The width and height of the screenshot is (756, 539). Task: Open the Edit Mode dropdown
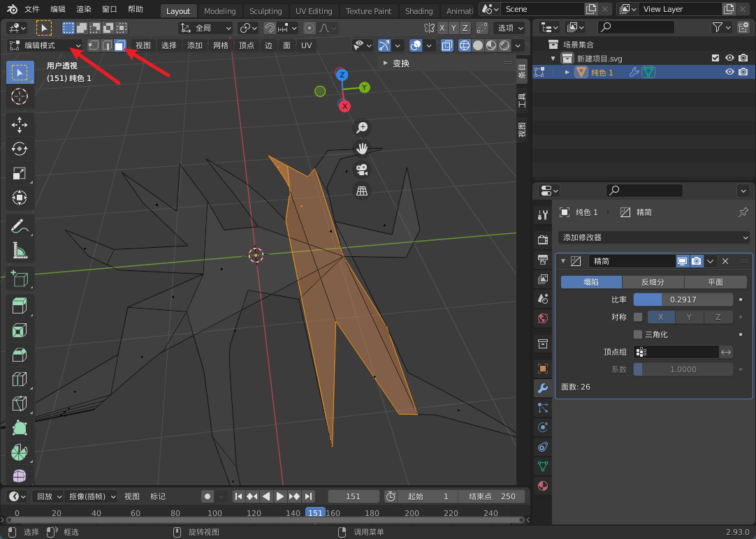(x=45, y=45)
